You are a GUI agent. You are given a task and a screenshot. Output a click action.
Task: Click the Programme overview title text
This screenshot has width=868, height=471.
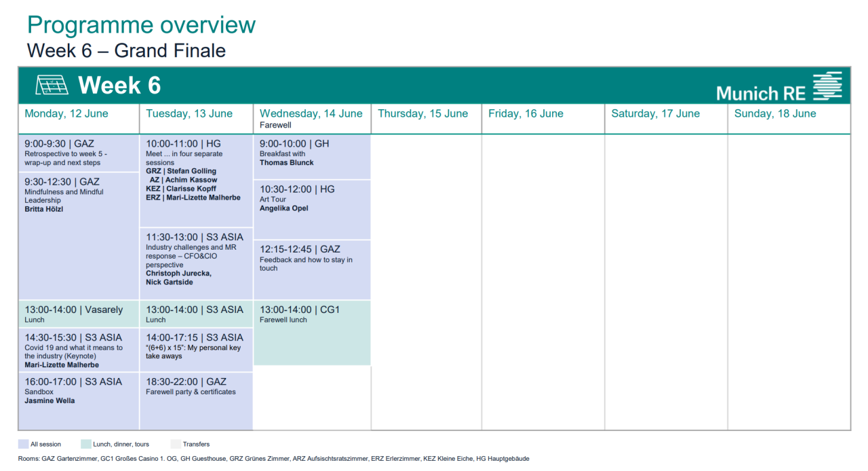pos(141,25)
